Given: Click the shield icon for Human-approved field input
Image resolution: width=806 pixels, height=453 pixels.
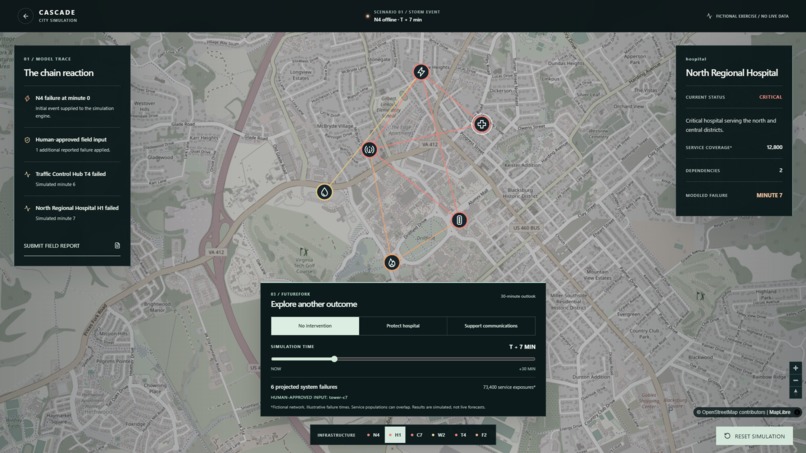Looking at the screenshot, I should tap(27, 140).
